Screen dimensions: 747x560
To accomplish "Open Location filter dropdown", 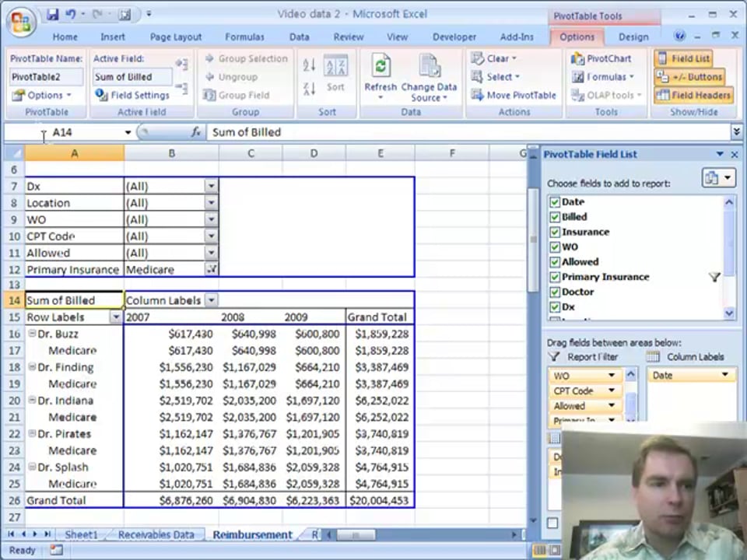I will 211,203.
